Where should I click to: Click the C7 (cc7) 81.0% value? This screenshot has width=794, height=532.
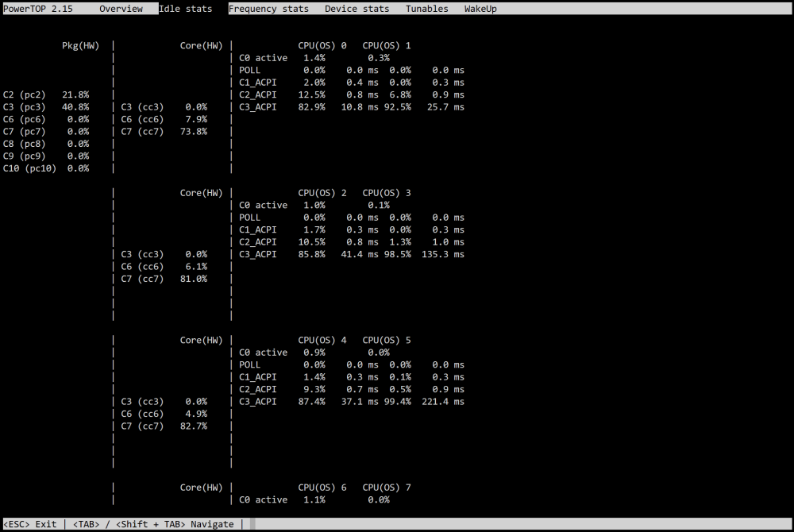194,279
